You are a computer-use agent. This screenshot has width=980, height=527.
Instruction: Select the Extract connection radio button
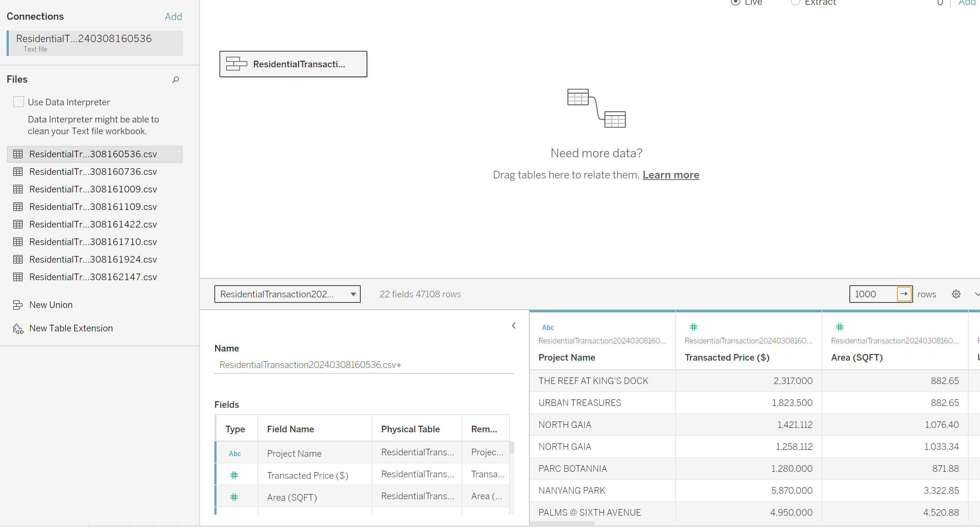[795, 2]
